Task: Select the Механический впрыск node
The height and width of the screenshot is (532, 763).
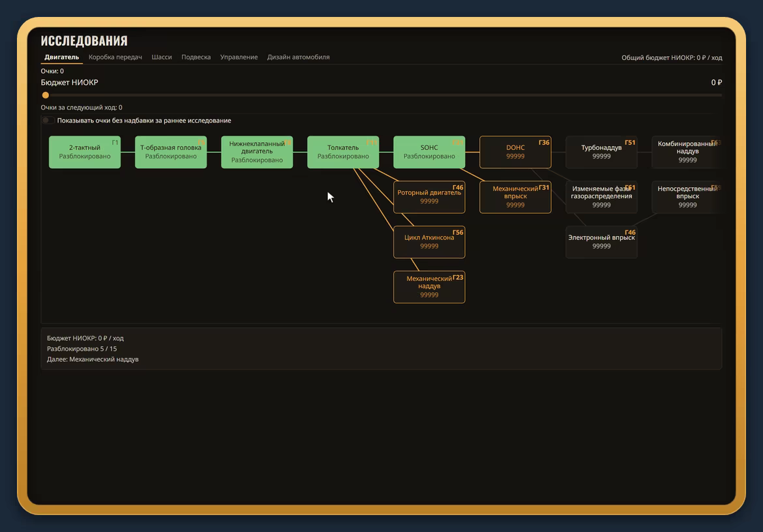Action: 515,197
